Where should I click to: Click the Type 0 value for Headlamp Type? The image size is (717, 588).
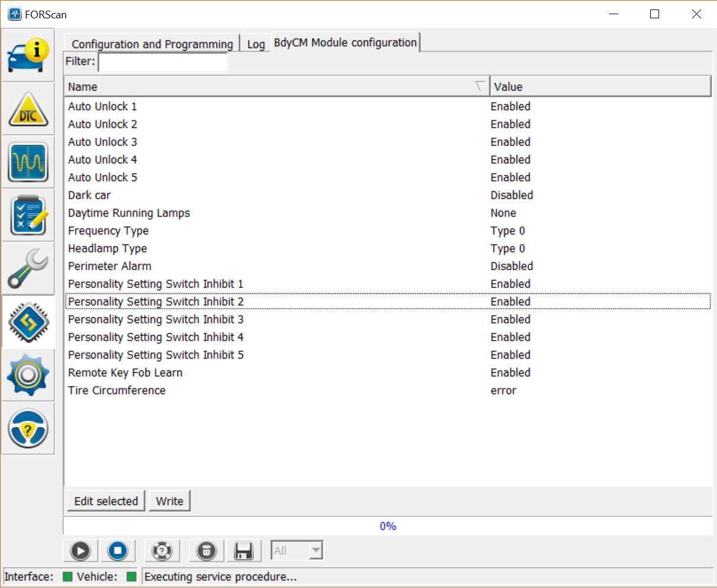(508, 248)
